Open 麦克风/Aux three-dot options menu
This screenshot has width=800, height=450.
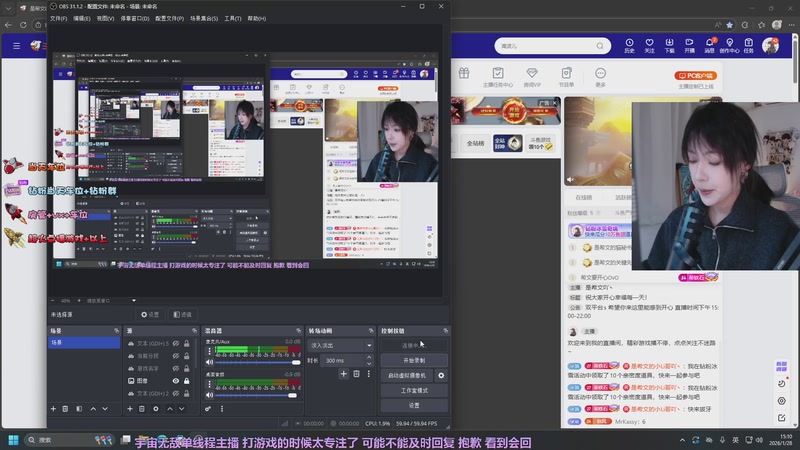(x=209, y=351)
